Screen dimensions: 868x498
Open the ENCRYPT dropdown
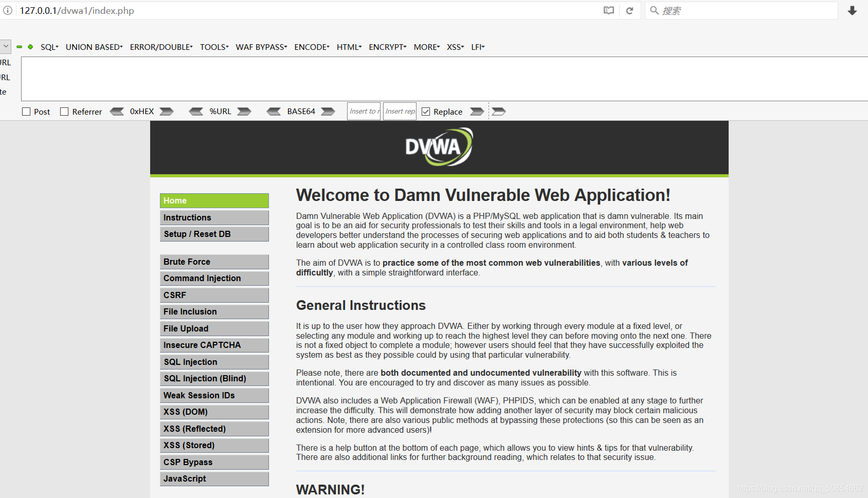388,47
